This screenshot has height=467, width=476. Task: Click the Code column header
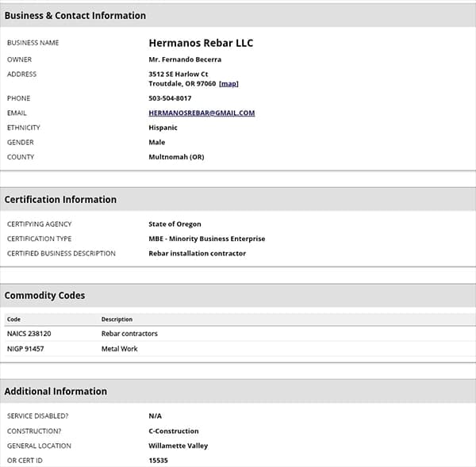pos(13,320)
